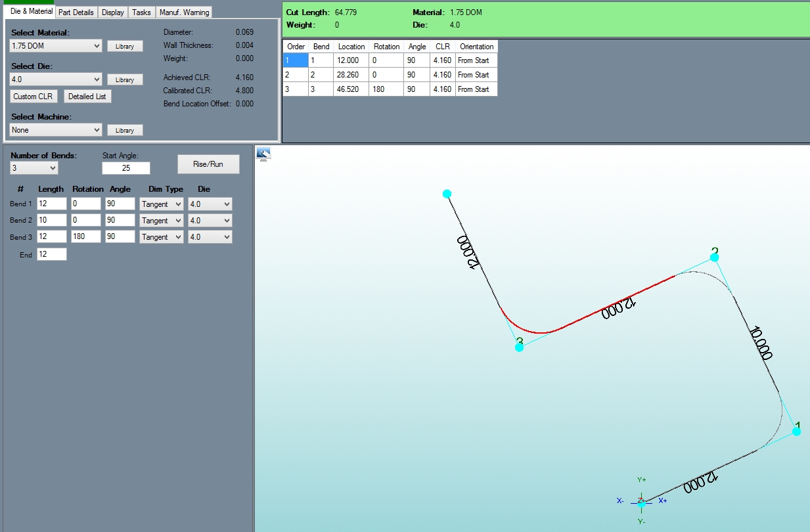Open the Bend 3 Die dropdown
810x532 pixels.
coord(210,237)
